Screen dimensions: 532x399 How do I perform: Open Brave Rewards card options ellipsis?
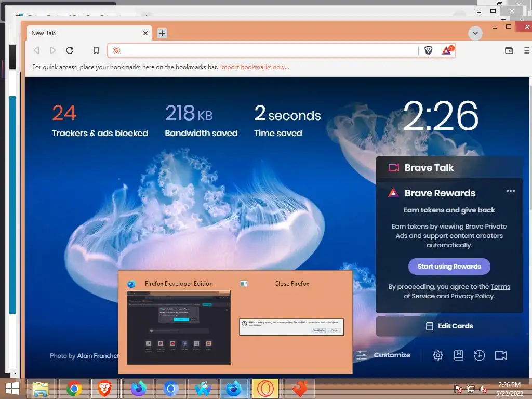[510, 191]
